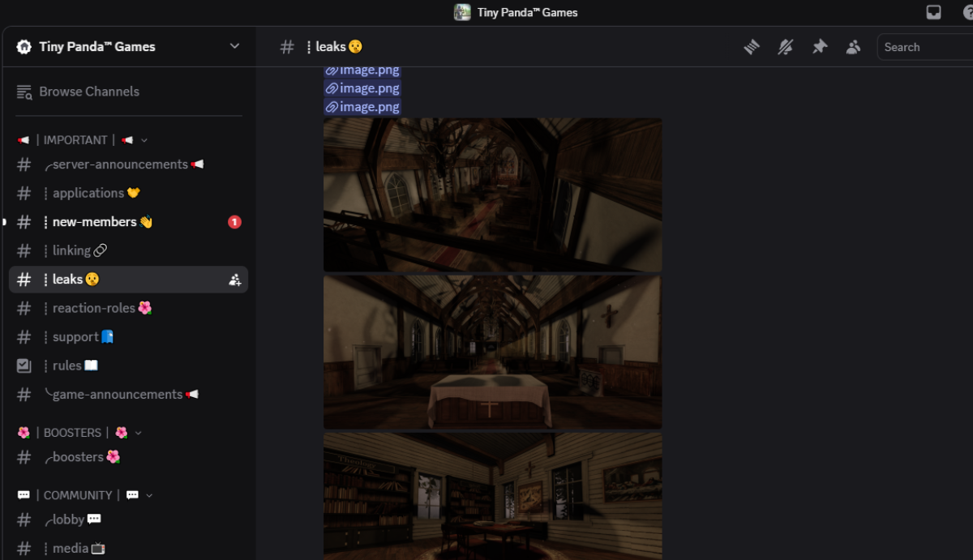Switch to the linking channel

coord(129,250)
